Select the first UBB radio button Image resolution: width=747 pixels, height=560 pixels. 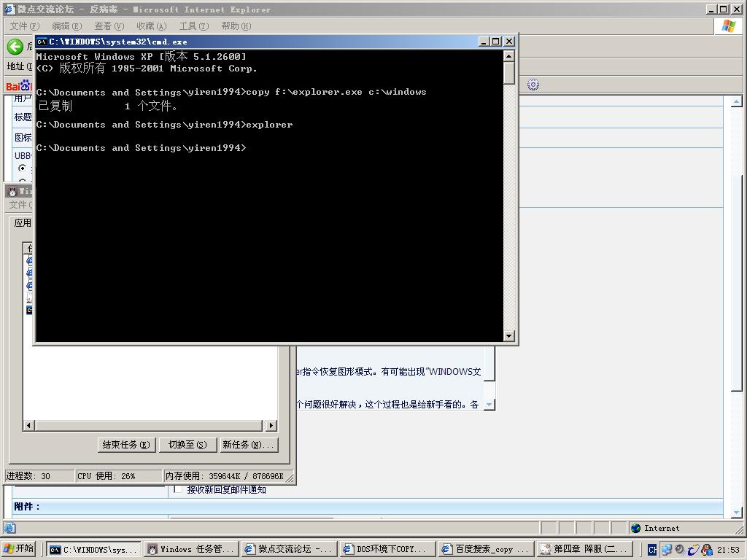click(x=22, y=168)
